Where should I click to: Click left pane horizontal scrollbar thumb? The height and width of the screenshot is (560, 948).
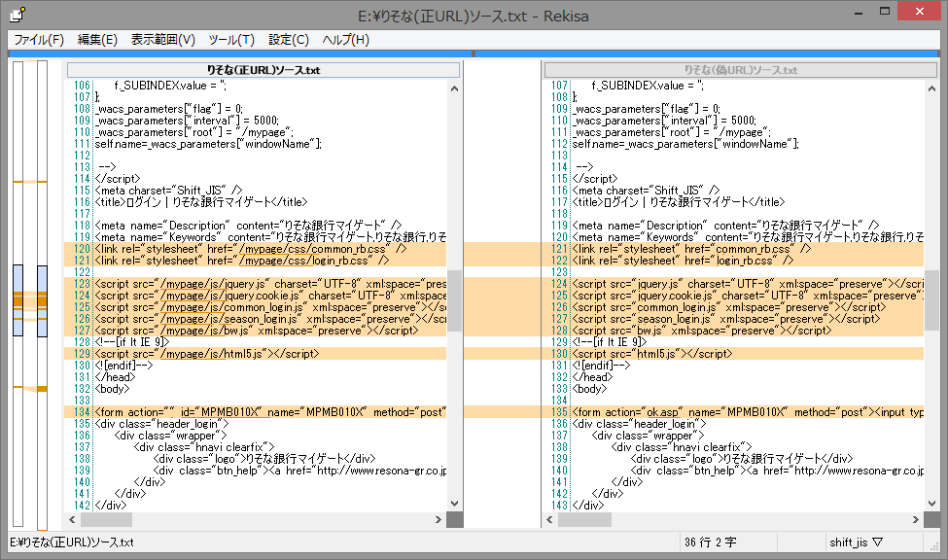click(x=106, y=519)
